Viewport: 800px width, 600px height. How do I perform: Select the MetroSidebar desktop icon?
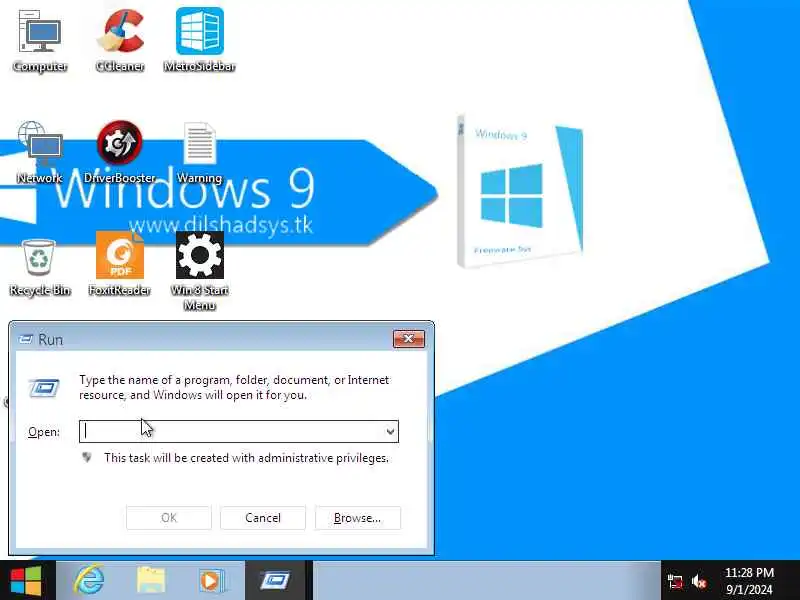(199, 41)
